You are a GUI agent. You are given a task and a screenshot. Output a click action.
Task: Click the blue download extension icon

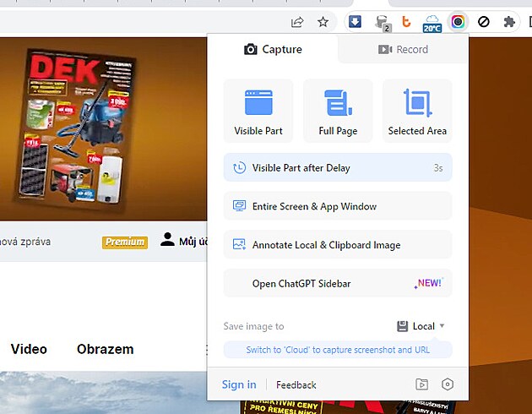point(356,22)
